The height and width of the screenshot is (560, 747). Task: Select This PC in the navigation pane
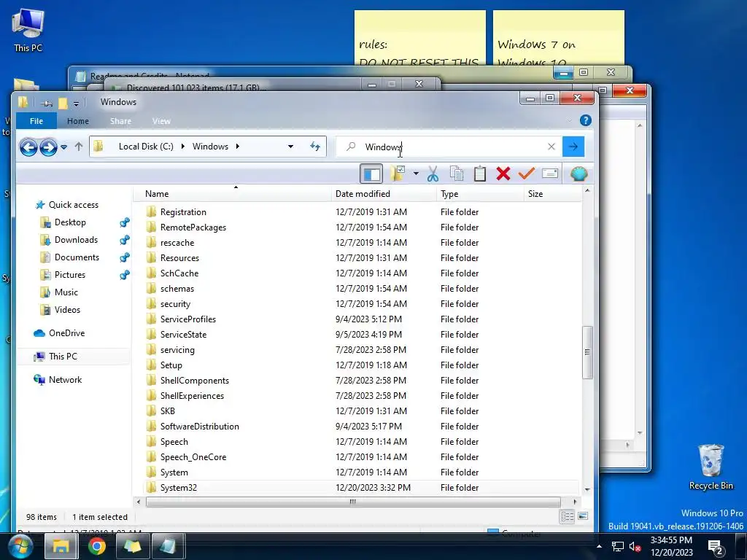click(x=63, y=357)
